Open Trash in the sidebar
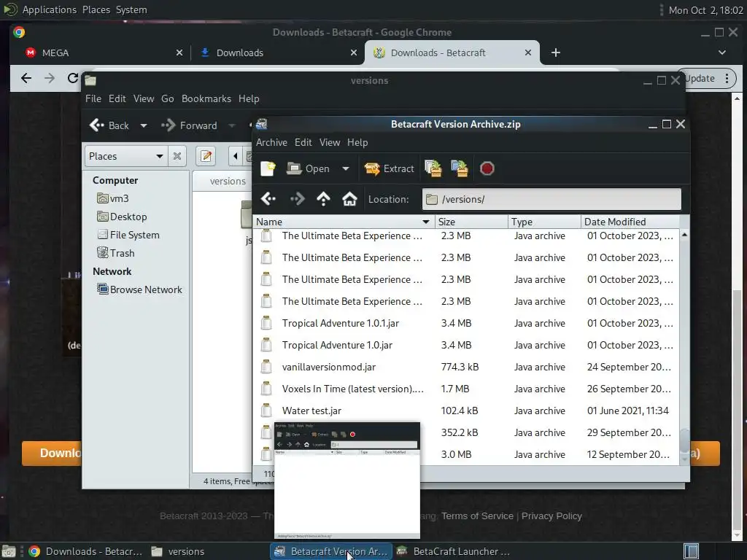The height and width of the screenshot is (560, 747). pyautogui.click(x=116, y=253)
